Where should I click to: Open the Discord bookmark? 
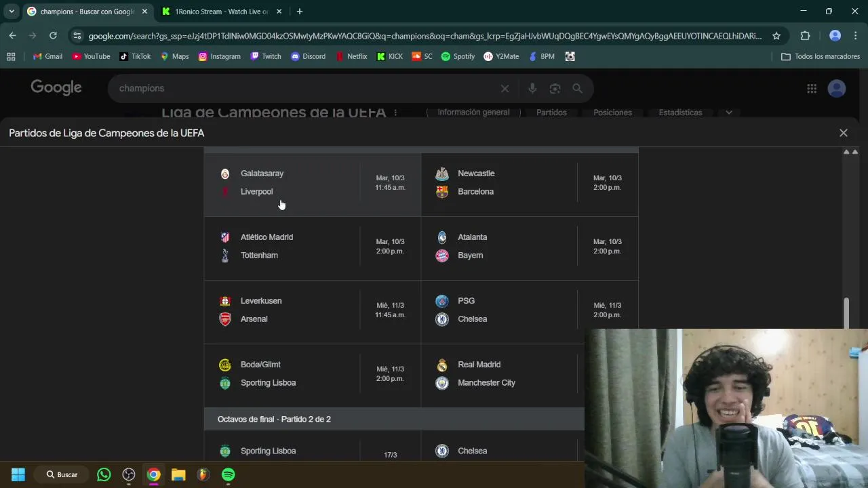308,56
